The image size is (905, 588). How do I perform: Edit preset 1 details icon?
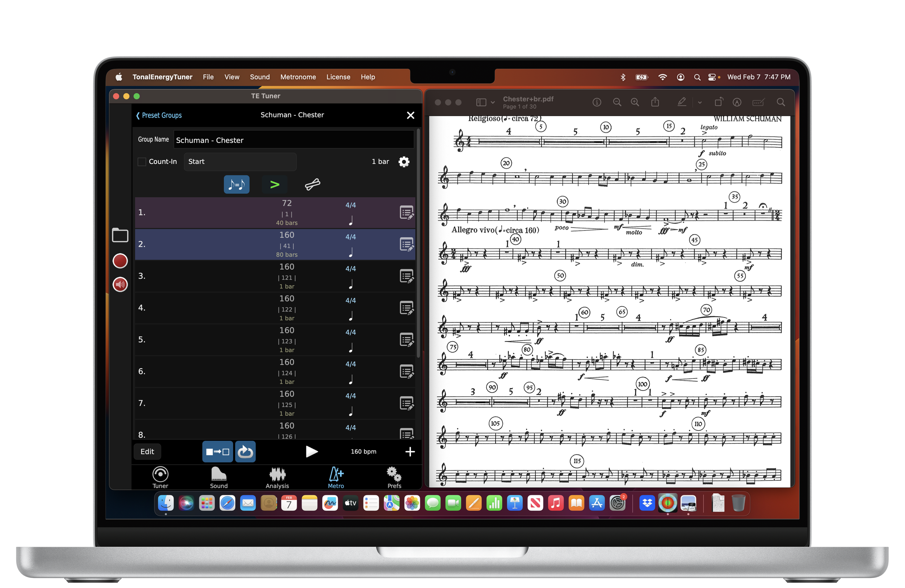click(x=407, y=213)
